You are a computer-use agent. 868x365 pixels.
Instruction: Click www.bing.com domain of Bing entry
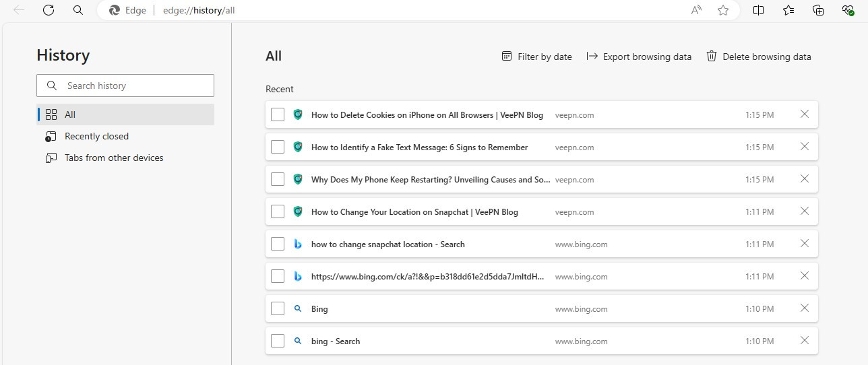point(582,309)
